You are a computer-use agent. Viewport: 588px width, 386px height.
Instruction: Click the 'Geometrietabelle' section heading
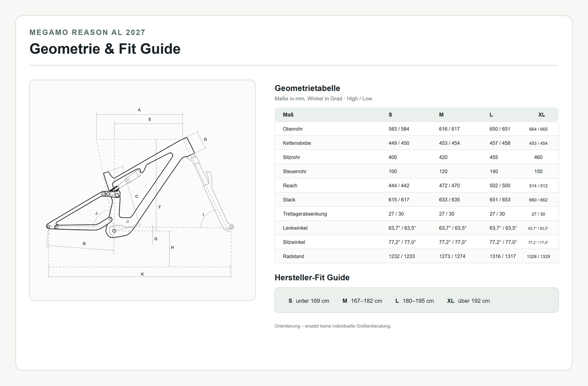pos(307,88)
